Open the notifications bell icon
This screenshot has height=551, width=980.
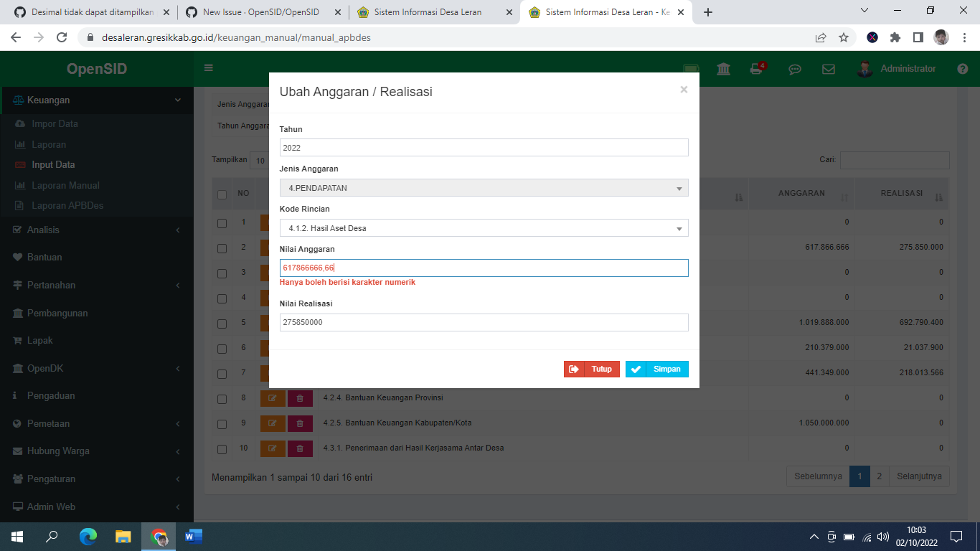pyautogui.click(x=756, y=69)
